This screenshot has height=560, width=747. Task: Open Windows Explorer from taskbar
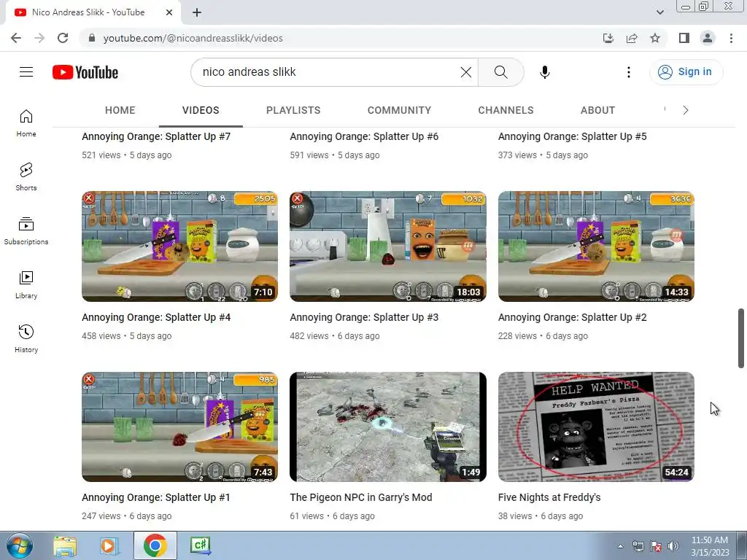pos(65,545)
